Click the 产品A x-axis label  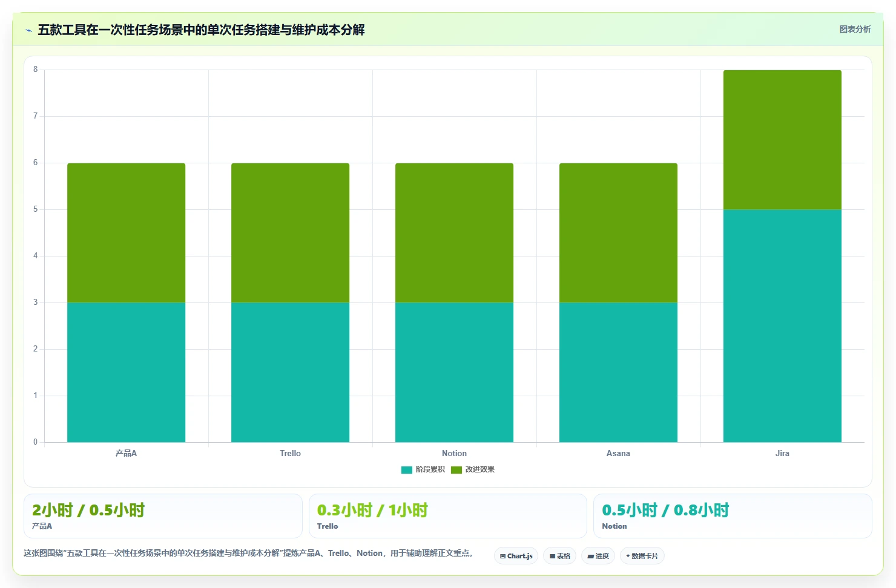coord(126,453)
